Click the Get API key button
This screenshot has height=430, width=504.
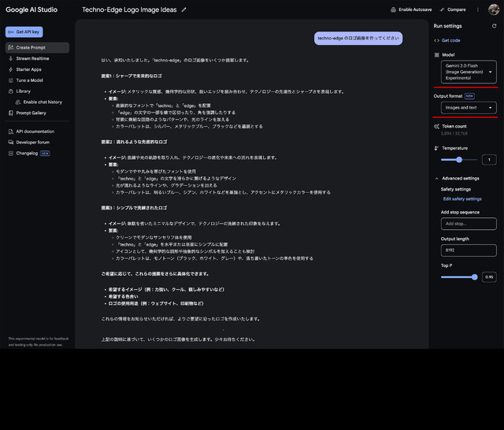[24, 32]
